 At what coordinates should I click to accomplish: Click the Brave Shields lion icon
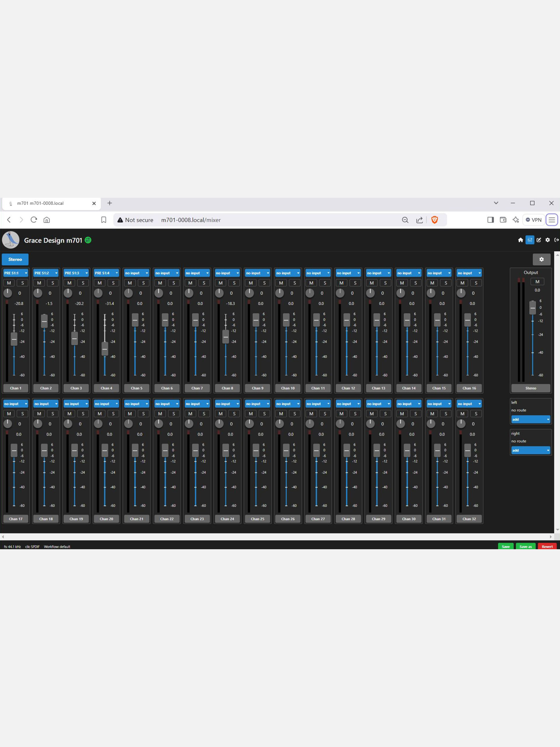pos(435,220)
